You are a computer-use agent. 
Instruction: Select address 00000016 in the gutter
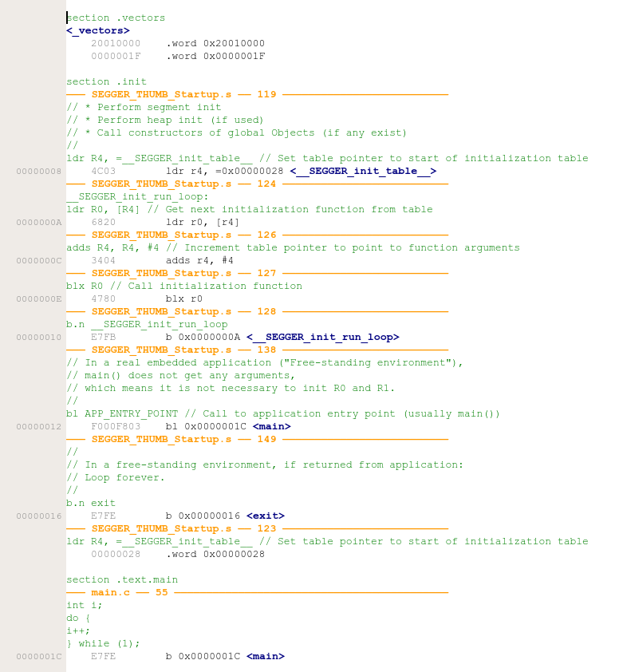coord(39,516)
